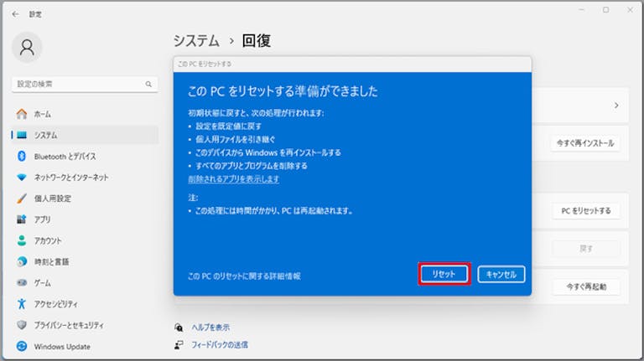
Task: Select the システム monitor icon
Action: pos(22,135)
